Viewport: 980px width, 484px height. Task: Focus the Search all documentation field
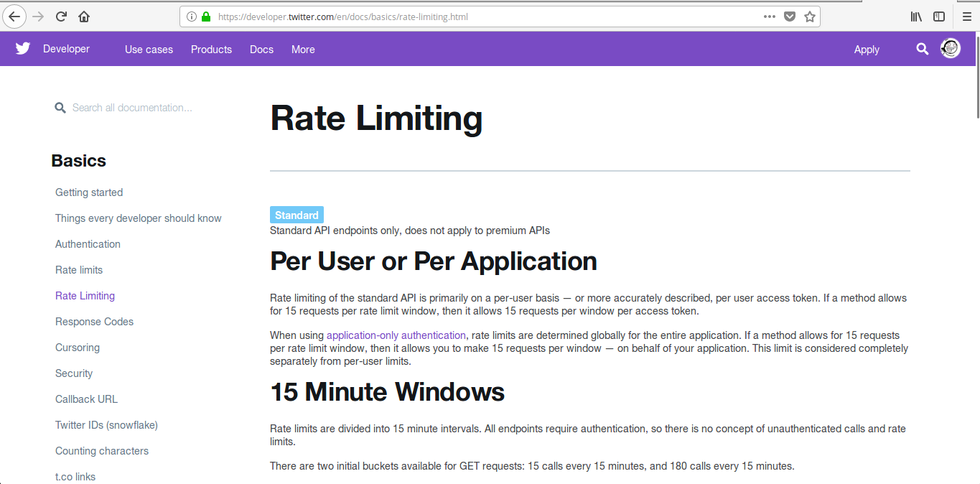pos(132,108)
